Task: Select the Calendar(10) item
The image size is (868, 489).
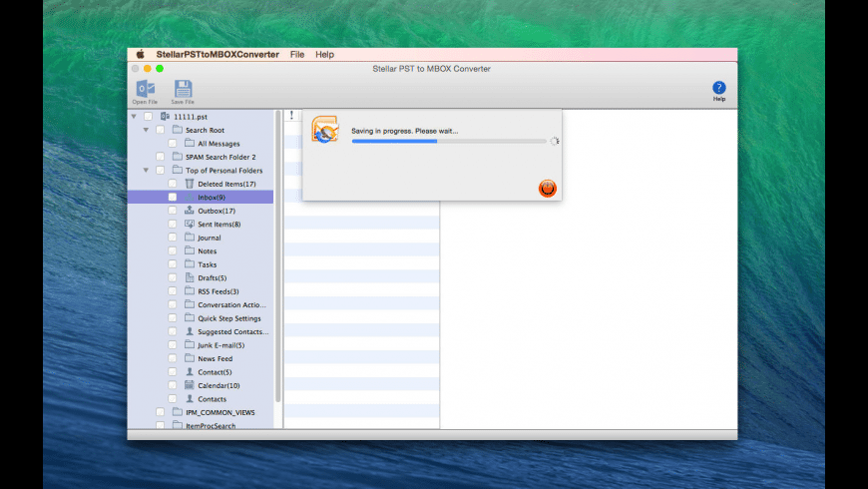Action: 218,385
